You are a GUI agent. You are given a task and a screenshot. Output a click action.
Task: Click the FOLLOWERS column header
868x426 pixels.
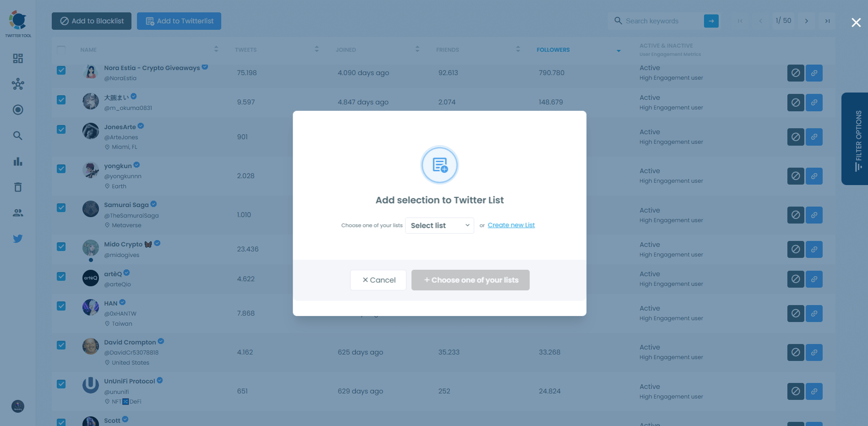pyautogui.click(x=553, y=50)
